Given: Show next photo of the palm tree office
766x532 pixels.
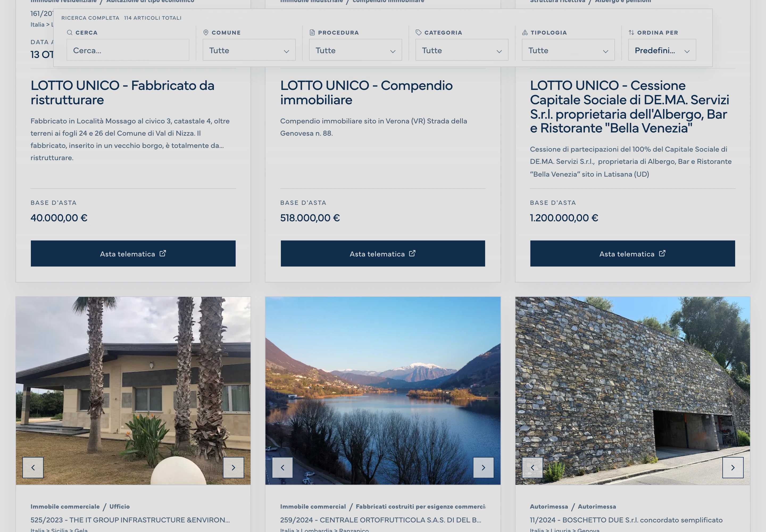Looking at the screenshot, I should 233,468.
